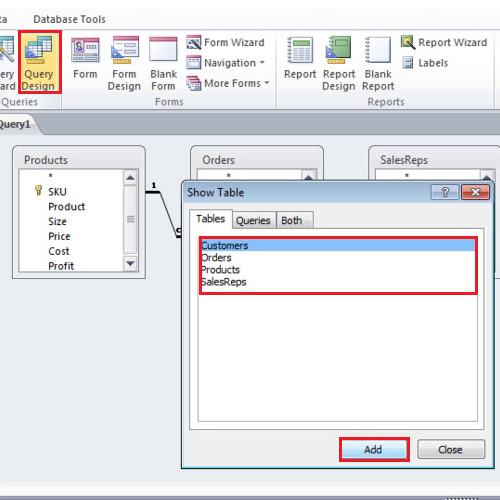Close the Show Table dialog via Close button

(x=451, y=449)
